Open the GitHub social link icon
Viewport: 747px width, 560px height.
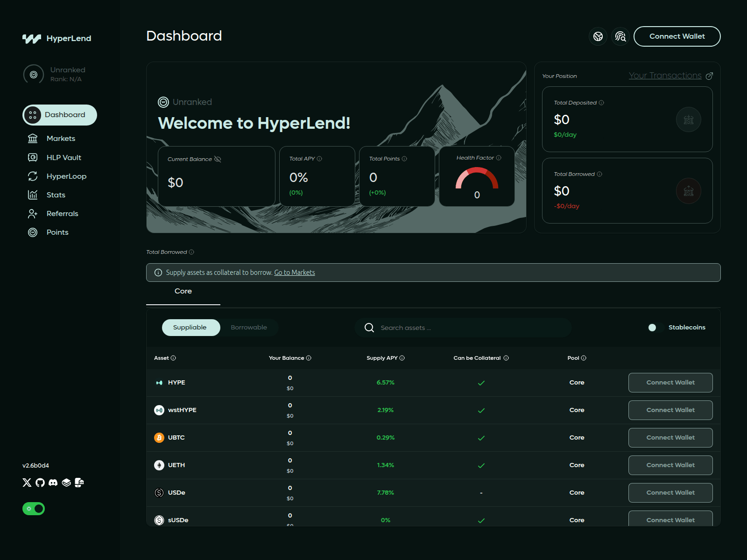click(40, 483)
